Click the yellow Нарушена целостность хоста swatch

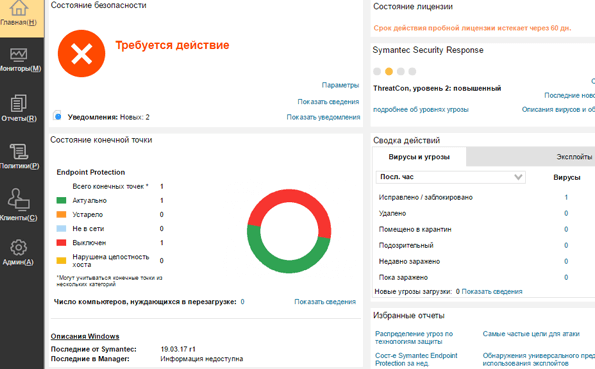click(61, 260)
